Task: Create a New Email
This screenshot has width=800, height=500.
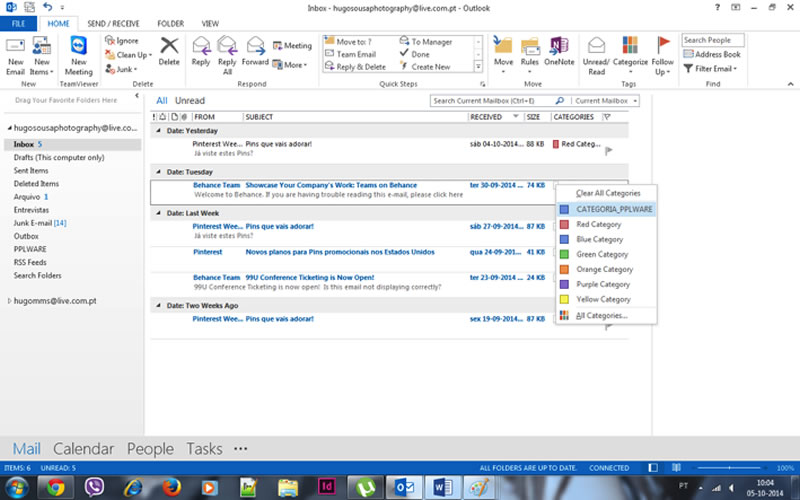Action: (15, 56)
